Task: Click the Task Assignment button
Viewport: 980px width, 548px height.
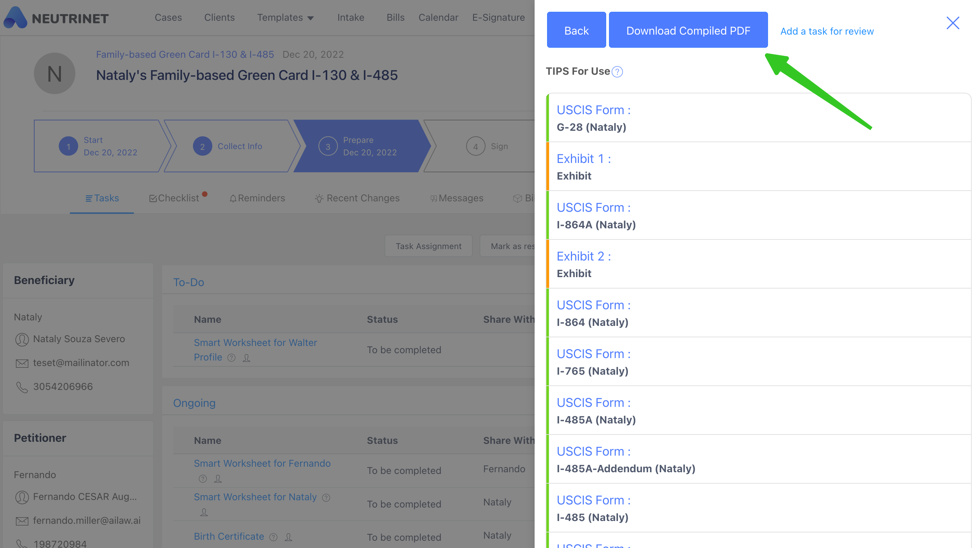Action: tap(428, 246)
